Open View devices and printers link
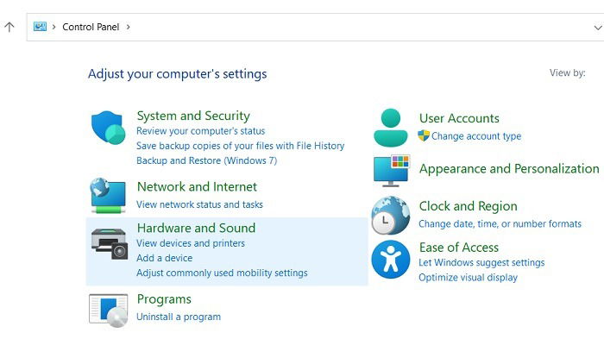The height and width of the screenshot is (364, 604). (191, 243)
